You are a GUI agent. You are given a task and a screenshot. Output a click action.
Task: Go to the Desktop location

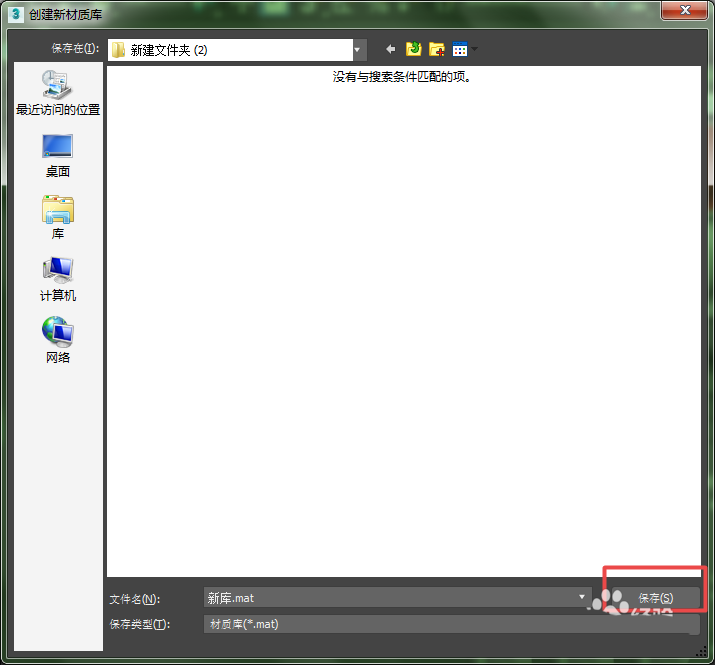[58, 156]
